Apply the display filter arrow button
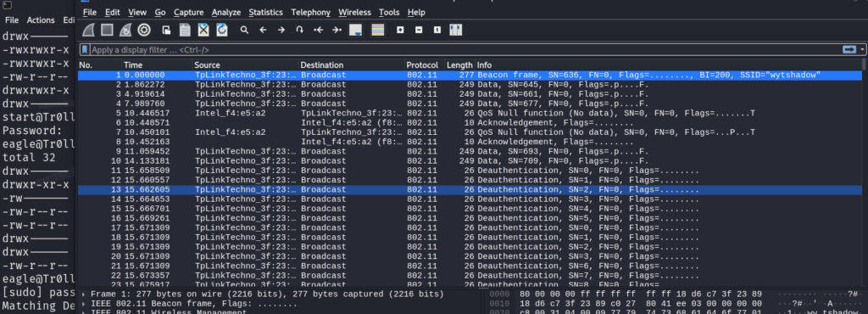The image size is (868, 314). point(849,50)
